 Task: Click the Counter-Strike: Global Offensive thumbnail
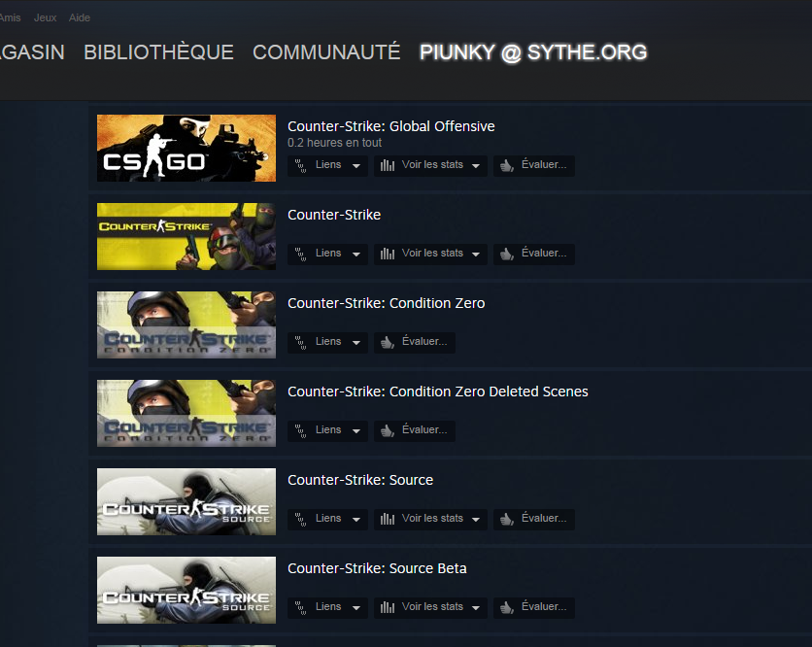[x=186, y=149]
